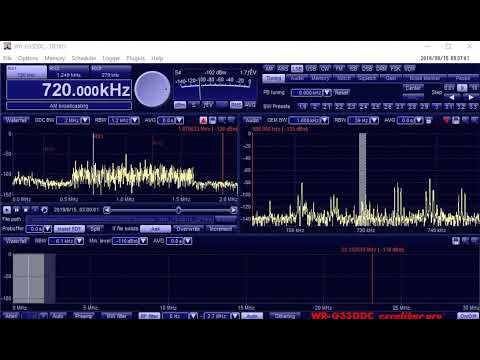Click the play button in the recording playback bar
Viewport: 480px width, 360px height.
7,210
